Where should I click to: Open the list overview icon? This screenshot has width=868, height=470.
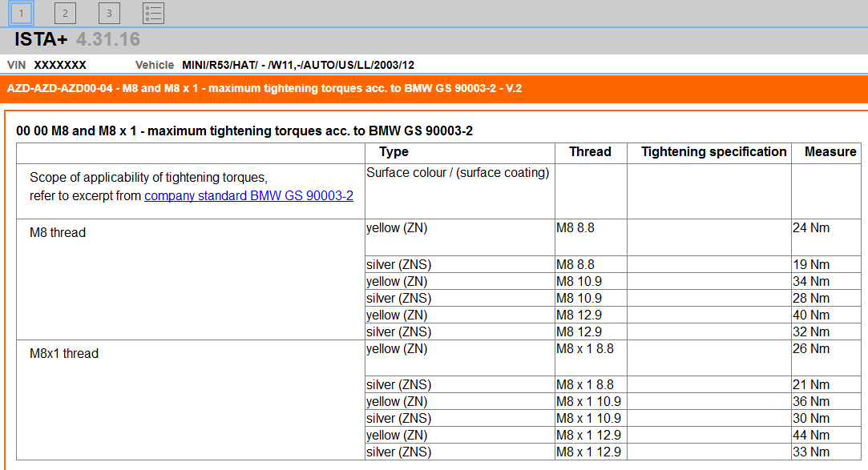(153, 13)
